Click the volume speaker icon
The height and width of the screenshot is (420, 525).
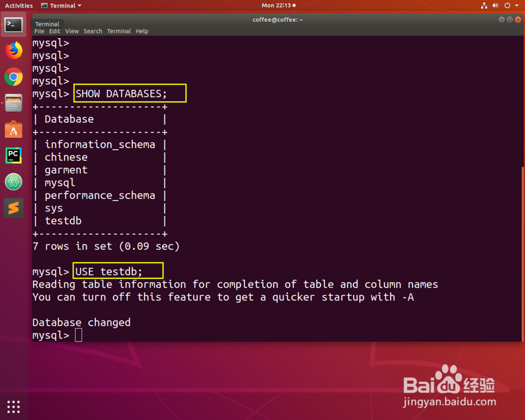pos(496,5)
